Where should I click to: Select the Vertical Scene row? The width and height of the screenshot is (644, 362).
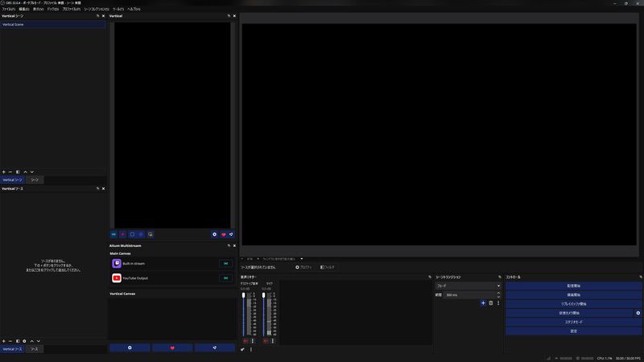(53, 25)
